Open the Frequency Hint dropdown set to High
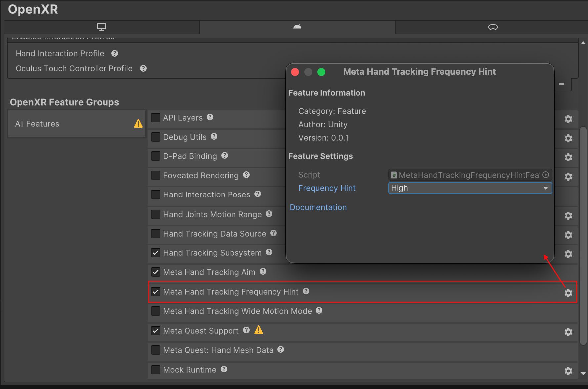 pyautogui.click(x=470, y=188)
